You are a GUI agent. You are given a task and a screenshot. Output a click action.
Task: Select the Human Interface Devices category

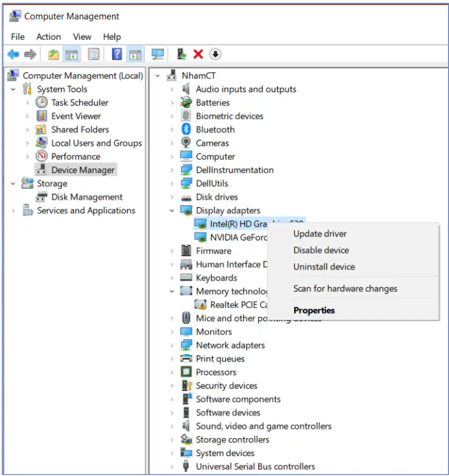pyautogui.click(x=231, y=265)
